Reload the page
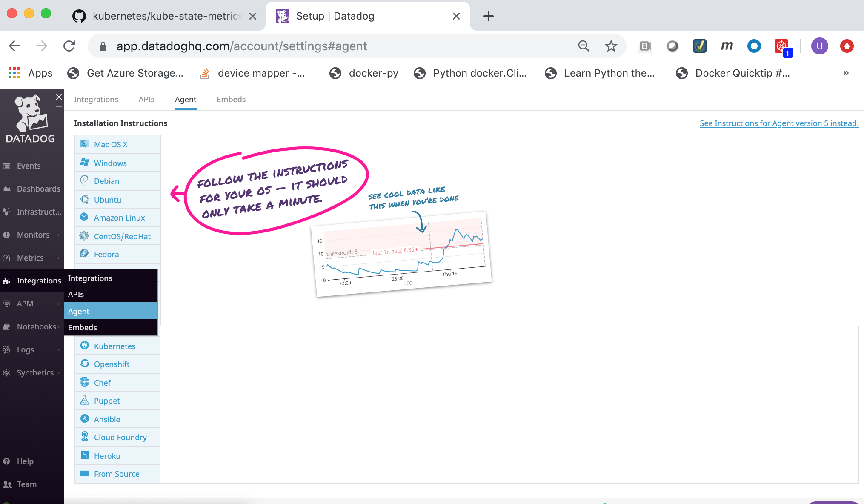This screenshot has width=864, height=504. pyautogui.click(x=69, y=46)
